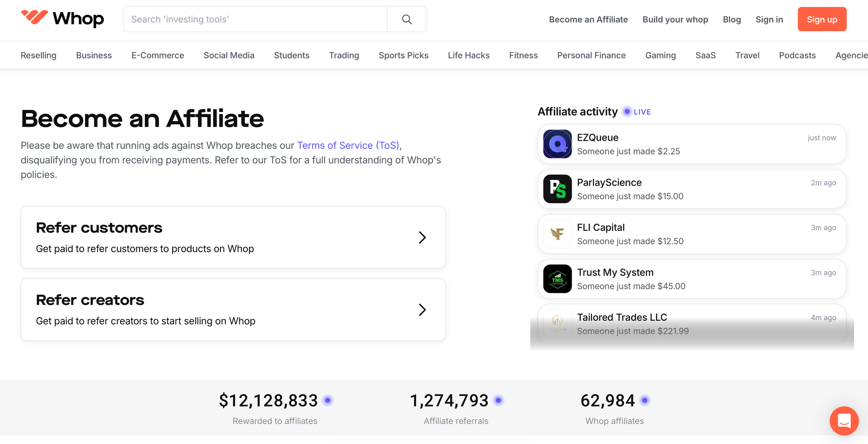
Task: Open the Refer customers chevron
Action: point(422,237)
